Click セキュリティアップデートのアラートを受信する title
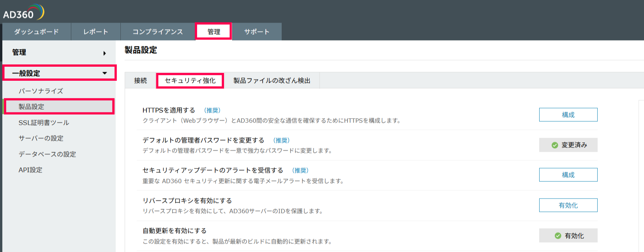Viewport: 644px width, 252px height. [213, 170]
